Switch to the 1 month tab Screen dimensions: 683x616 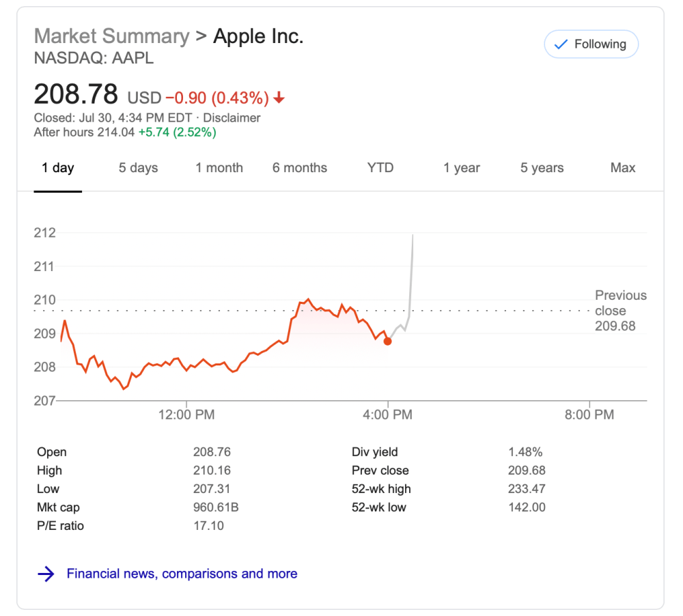pyautogui.click(x=219, y=168)
